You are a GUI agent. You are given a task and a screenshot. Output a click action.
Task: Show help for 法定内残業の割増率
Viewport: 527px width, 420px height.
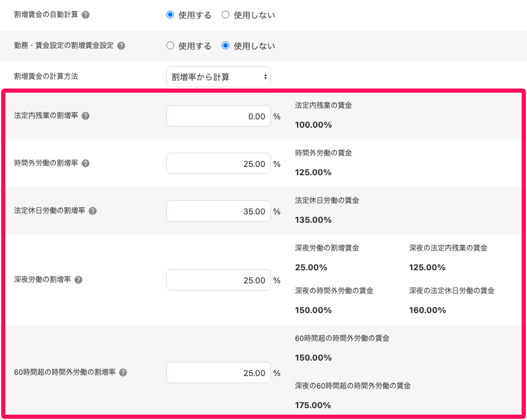pos(86,116)
